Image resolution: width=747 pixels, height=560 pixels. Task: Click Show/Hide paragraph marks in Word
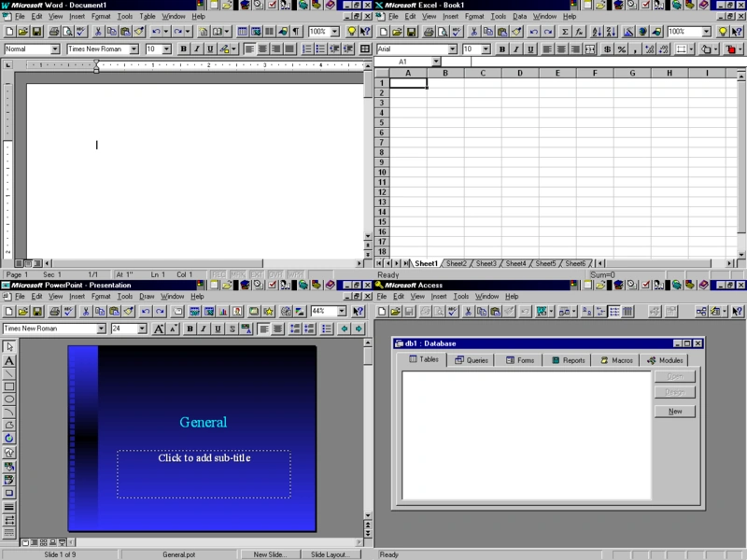click(x=296, y=32)
